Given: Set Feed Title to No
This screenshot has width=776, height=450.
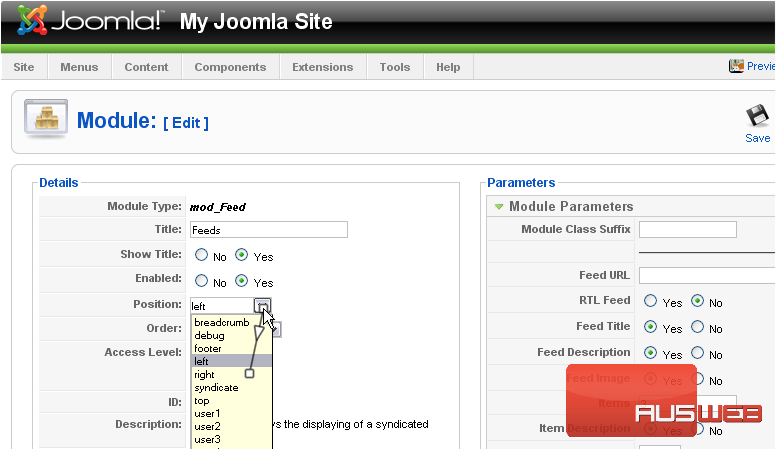Looking at the screenshot, I should pyautogui.click(x=697, y=327).
